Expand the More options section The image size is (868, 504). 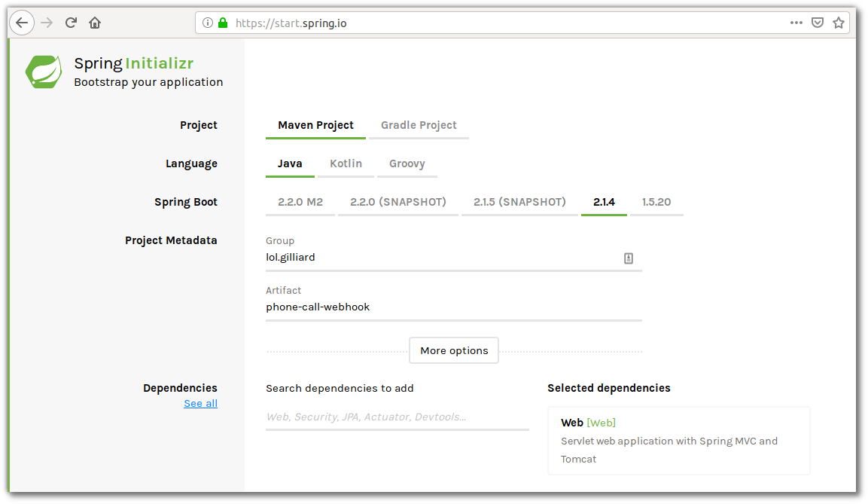coord(454,350)
